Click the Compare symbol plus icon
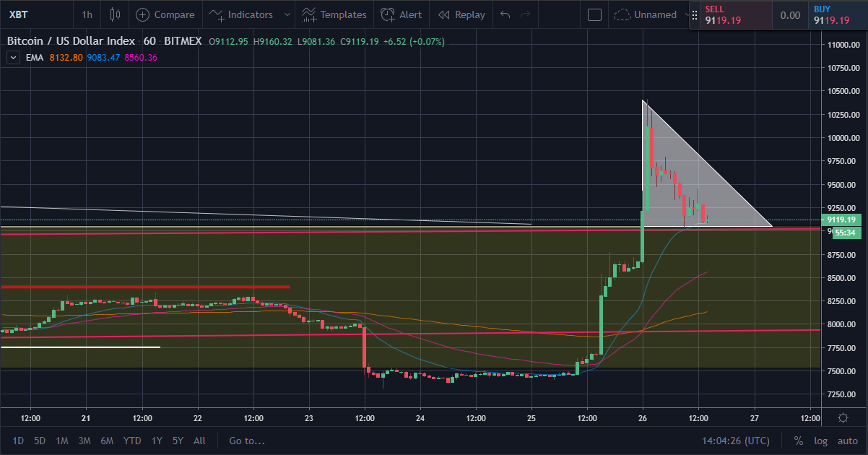The width and height of the screenshot is (868, 455). (143, 14)
